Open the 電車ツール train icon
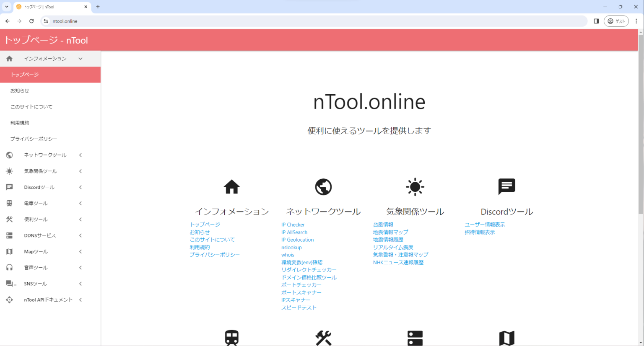 point(8,203)
